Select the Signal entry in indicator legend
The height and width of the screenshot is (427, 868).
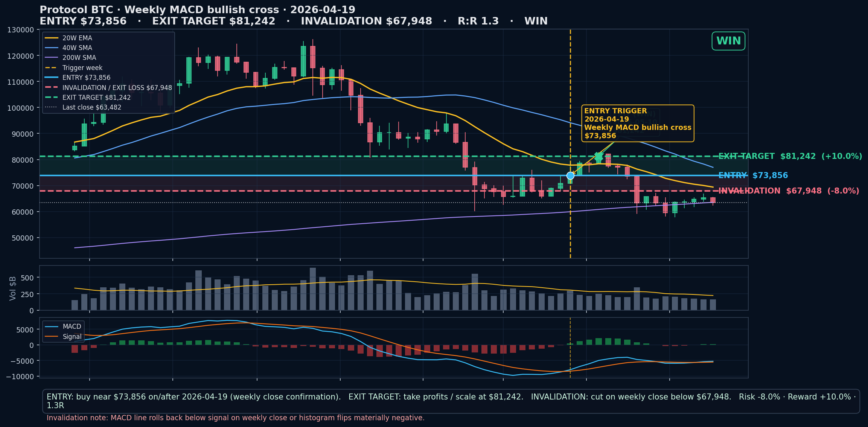coord(63,337)
